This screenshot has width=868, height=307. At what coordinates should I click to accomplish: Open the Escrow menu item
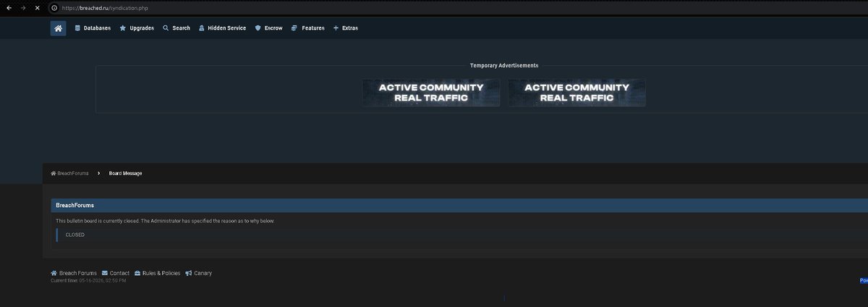tap(268, 28)
